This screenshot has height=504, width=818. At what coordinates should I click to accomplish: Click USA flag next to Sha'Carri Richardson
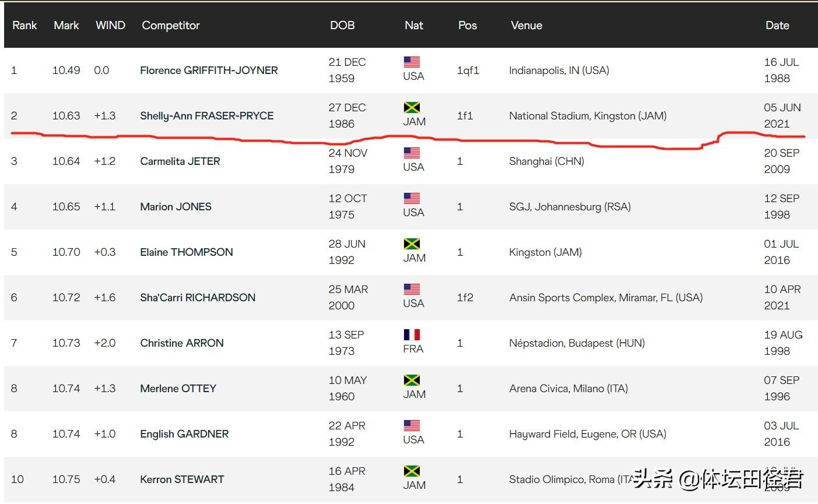[x=412, y=290]
